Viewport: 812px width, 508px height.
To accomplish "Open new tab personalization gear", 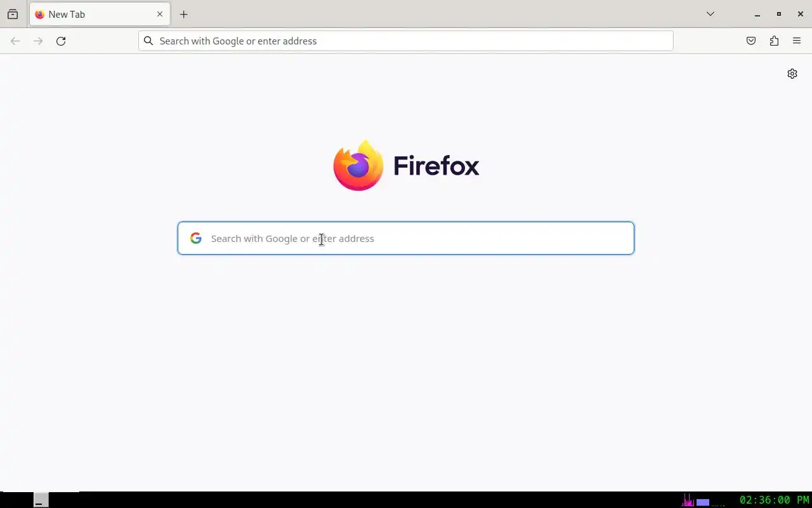I will pyautogui.click(x=792, y=74).
